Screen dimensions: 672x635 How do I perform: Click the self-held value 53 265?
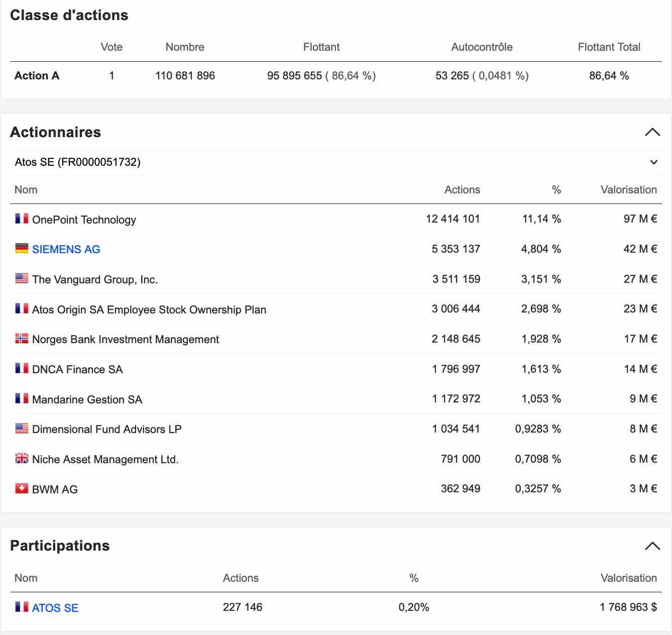[x=452, y=75]
